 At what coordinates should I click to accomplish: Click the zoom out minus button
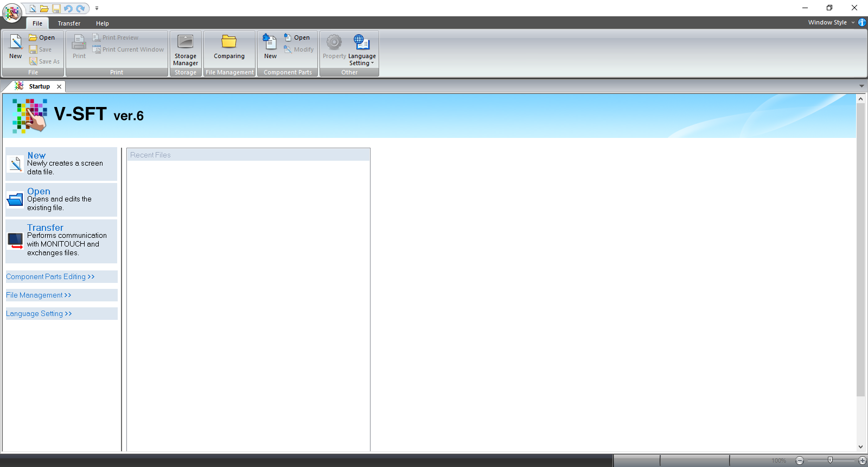[x=800, y=460]
